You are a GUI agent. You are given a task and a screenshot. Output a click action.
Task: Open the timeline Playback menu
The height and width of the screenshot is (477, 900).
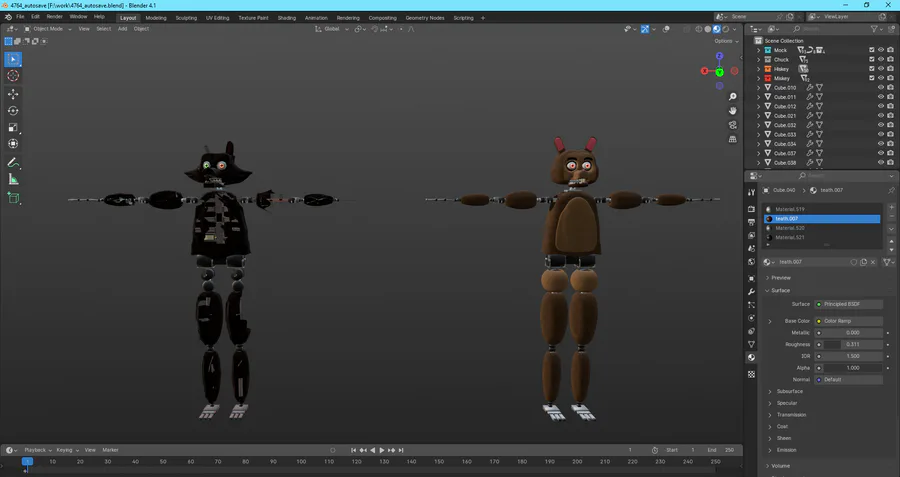pyautogui.click(x=38, y=450)
